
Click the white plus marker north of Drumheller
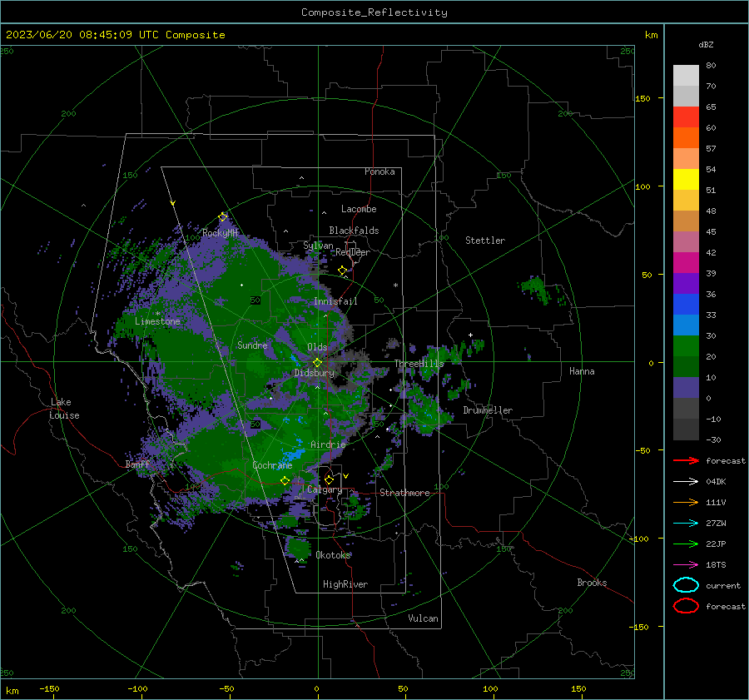470,335
